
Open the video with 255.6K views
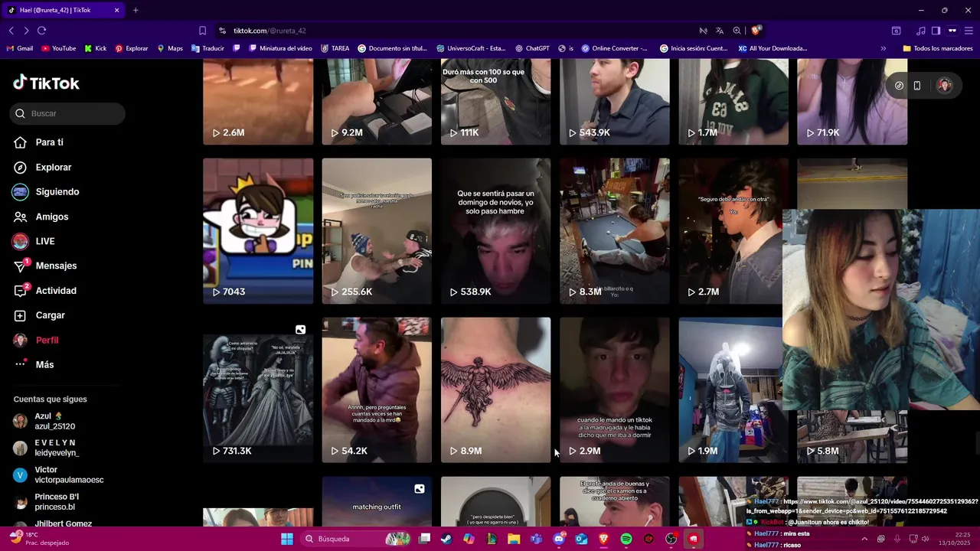tap(377, 231)
